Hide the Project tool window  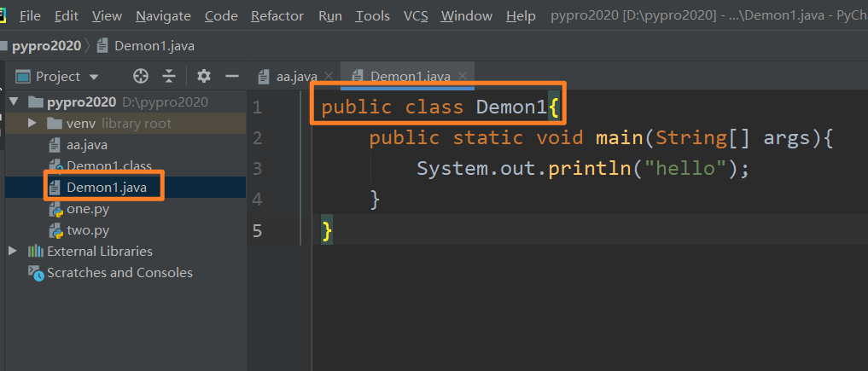click(x=232, y=76)
